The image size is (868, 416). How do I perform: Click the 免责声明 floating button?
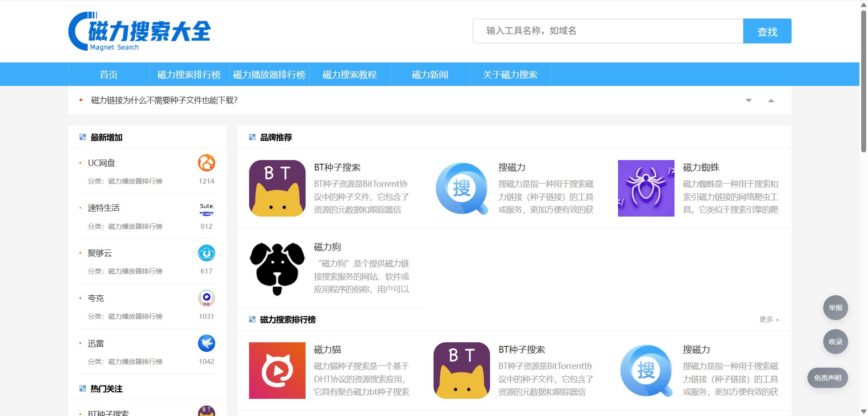pyautogui.click(x=828, y=378)
